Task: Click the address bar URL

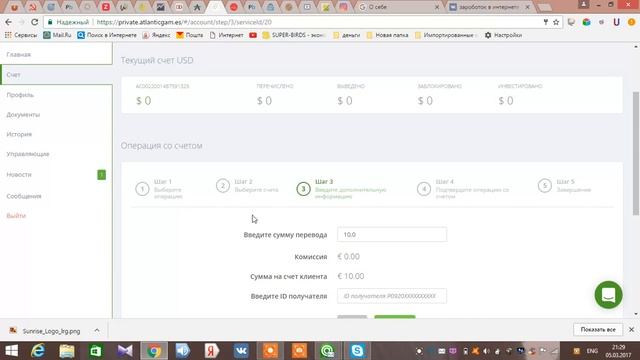Action: [x=184, y=22]
